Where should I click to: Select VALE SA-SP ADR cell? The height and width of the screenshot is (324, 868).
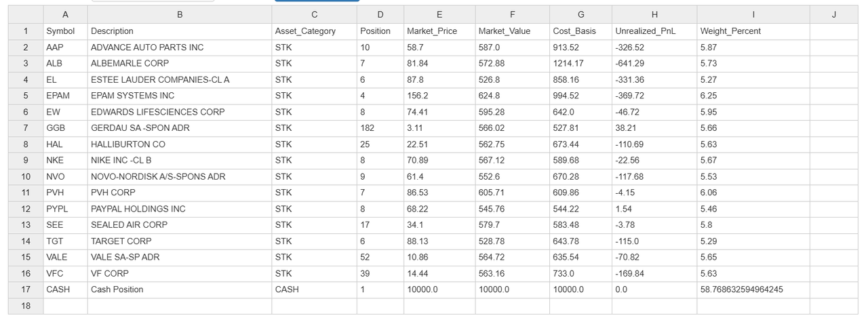point(180,258)
